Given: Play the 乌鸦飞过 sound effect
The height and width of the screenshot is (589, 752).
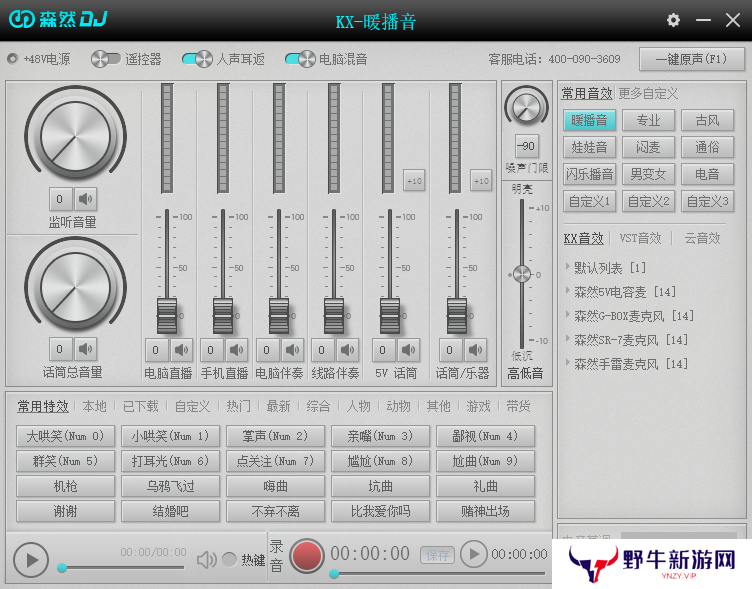Looking at the screenshot, I should click(170, 486).
